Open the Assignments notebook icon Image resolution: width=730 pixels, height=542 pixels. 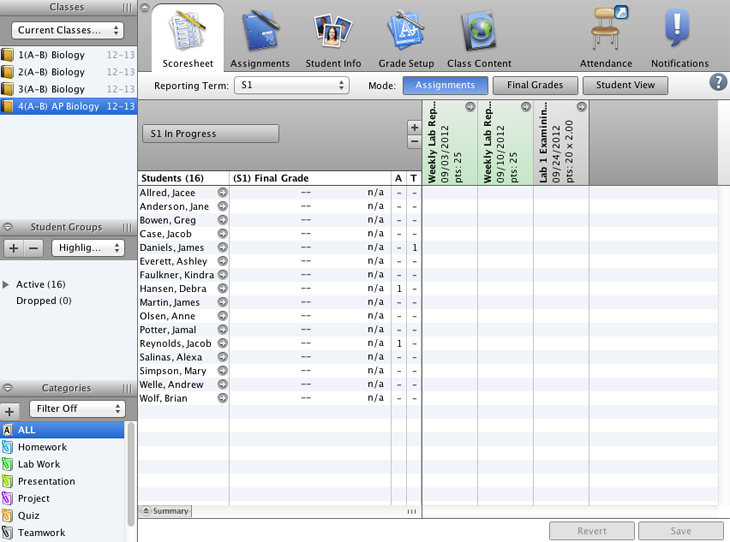point(260,33)
